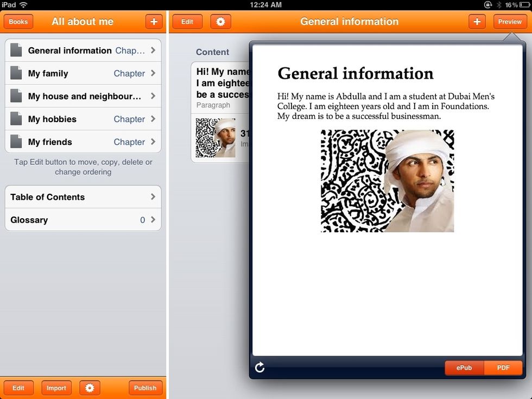Tap the plus icon to add a new chapter
The width and height of the screenshot is (532, 399).
click(x=154, y=22)
